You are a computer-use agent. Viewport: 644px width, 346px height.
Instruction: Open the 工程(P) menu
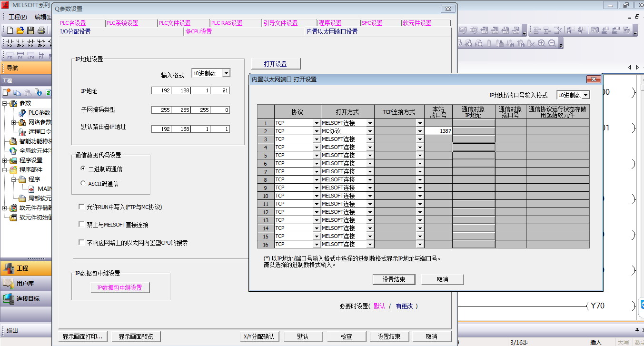click(18, 17)
